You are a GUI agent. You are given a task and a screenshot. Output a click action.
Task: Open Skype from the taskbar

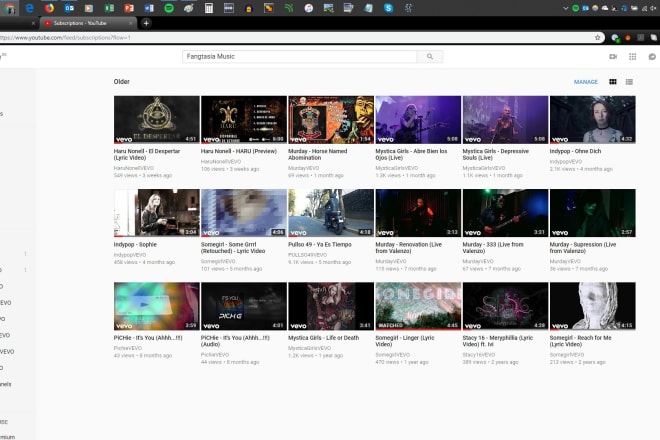(x=388, y=8)
